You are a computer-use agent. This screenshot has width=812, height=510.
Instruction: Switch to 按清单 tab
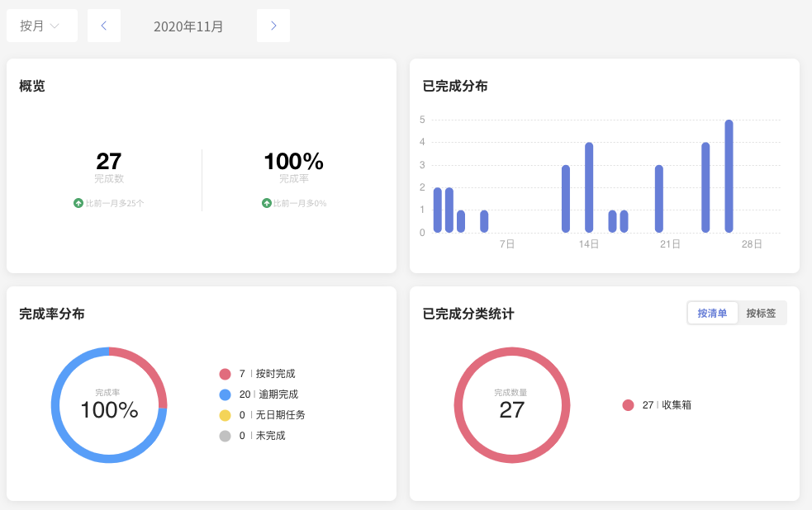pyautogui.click(x=713, y=313)
